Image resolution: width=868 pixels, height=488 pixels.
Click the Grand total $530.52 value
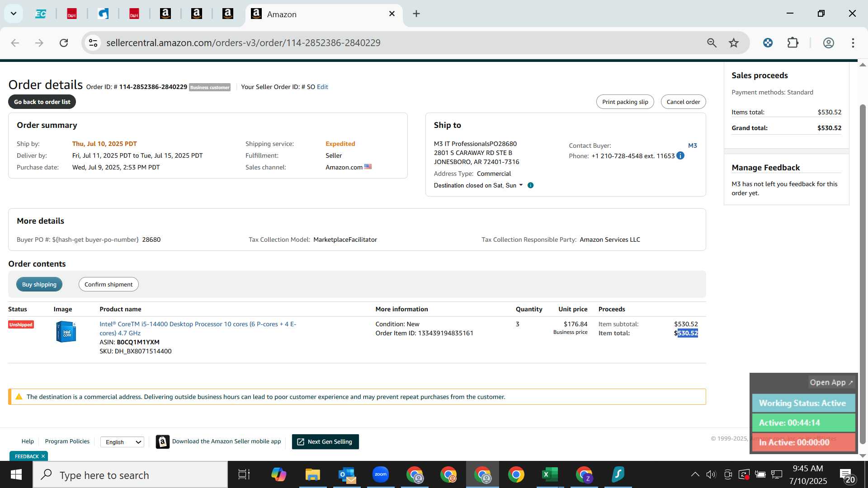(x=829, y=128)
